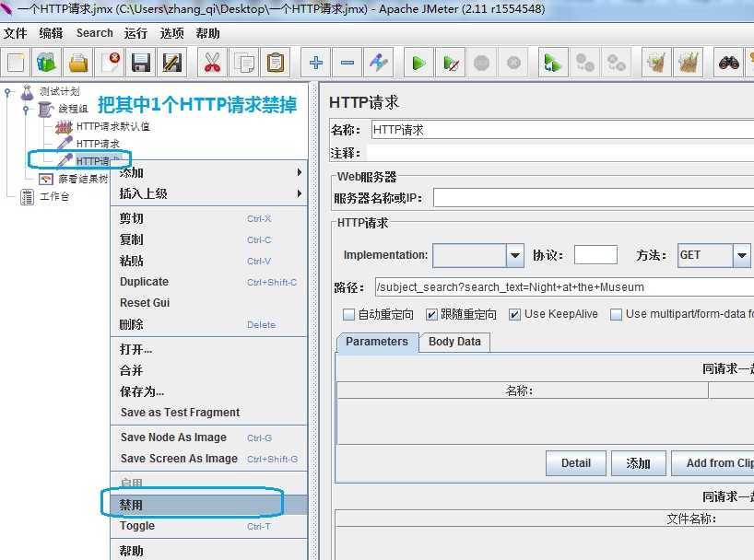Click the Remote Stop All icon
Image resolution: width=754 pixels, height=560 pixels.
(584, 63)
